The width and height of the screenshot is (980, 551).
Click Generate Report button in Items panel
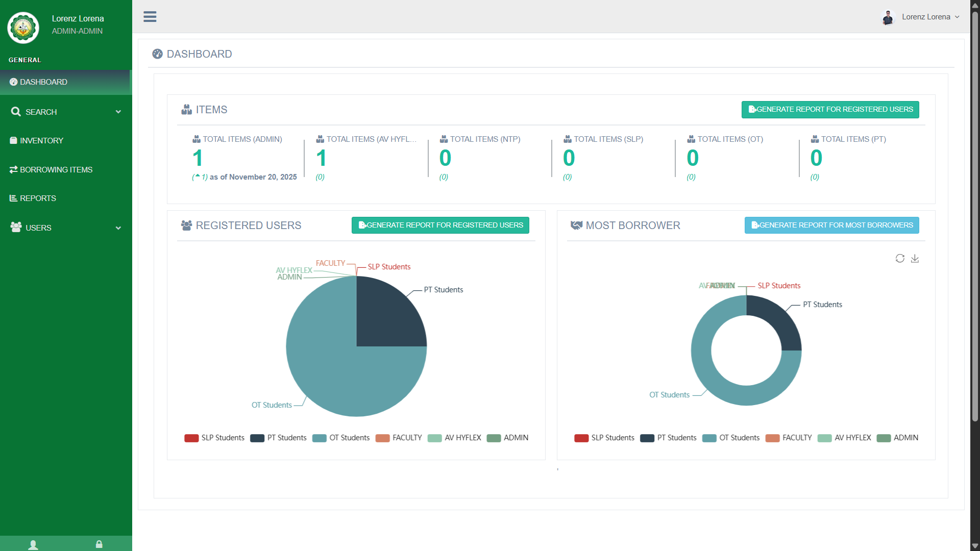click(x=830, y=109)
